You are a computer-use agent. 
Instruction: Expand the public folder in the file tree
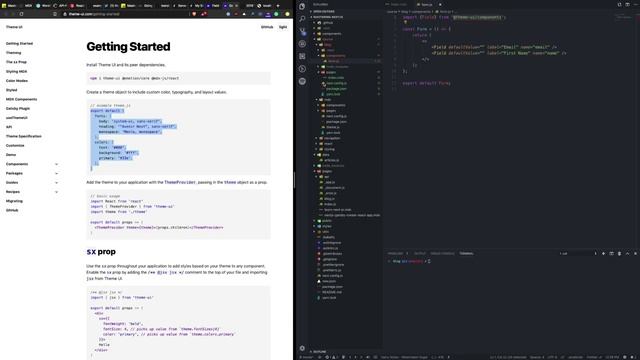pos(327,221)
